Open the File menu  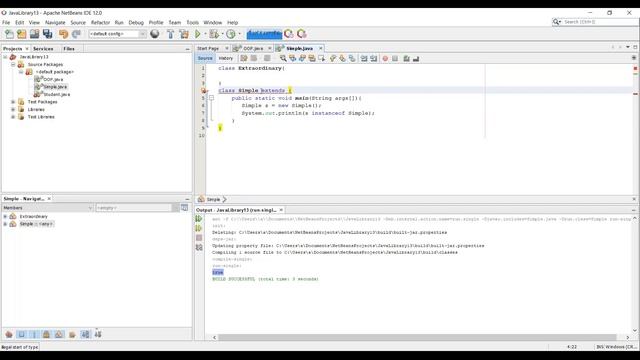(6, 22)
